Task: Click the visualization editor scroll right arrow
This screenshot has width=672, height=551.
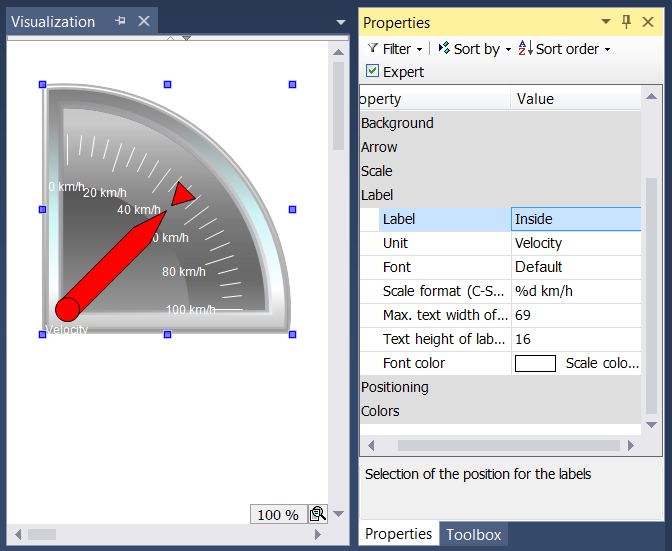Action: (x=318, y=534)
